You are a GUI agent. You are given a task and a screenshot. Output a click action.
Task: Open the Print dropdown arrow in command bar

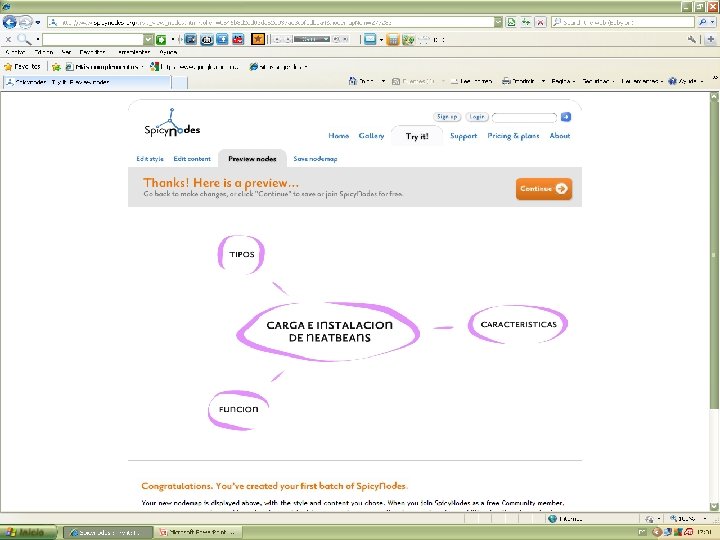[x=543, y=81]
